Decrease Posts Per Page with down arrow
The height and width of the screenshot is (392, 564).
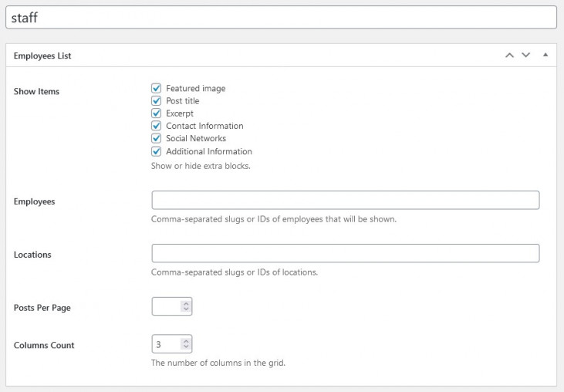click(x=185, y=310)
